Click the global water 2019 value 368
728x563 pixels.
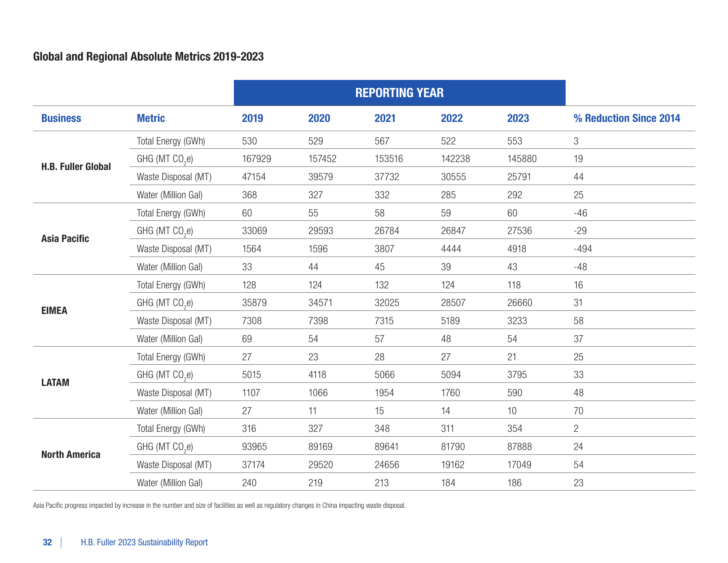249,195
